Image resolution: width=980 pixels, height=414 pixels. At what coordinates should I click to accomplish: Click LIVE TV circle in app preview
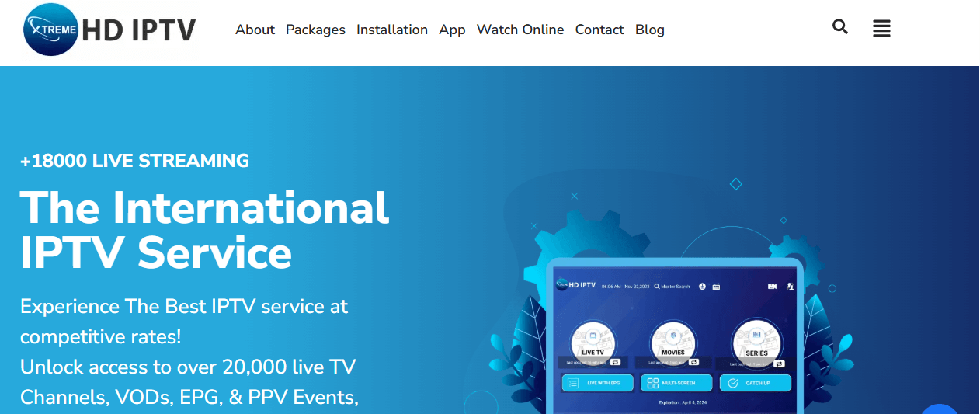[593, 343]
